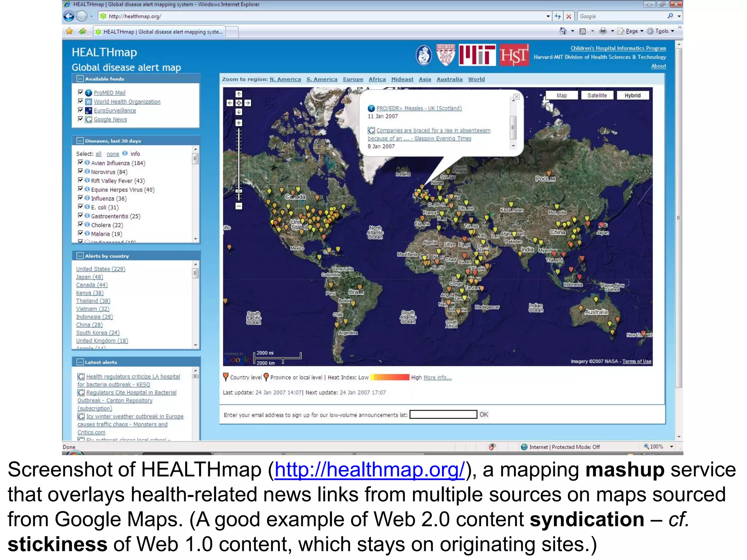Toggle the Malaria disease checkbox
Screen dimensions: 747x560
tap(81, 233)
